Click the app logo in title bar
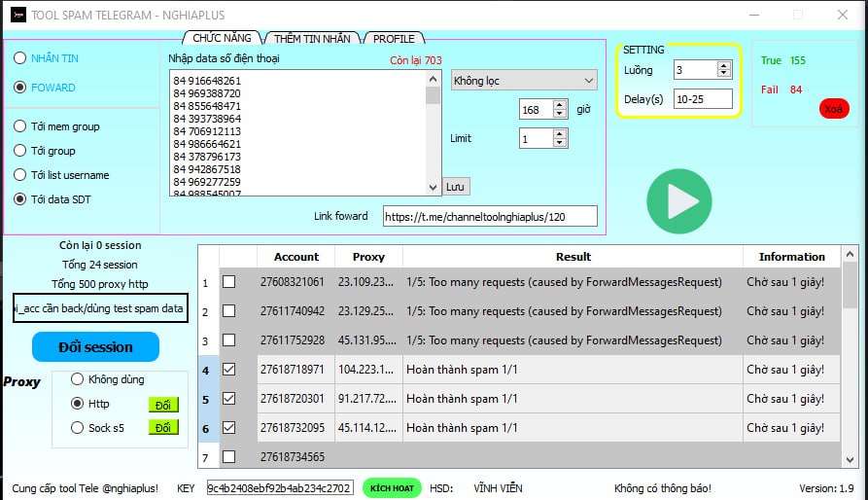868x500 pixels. coord(17,15)
